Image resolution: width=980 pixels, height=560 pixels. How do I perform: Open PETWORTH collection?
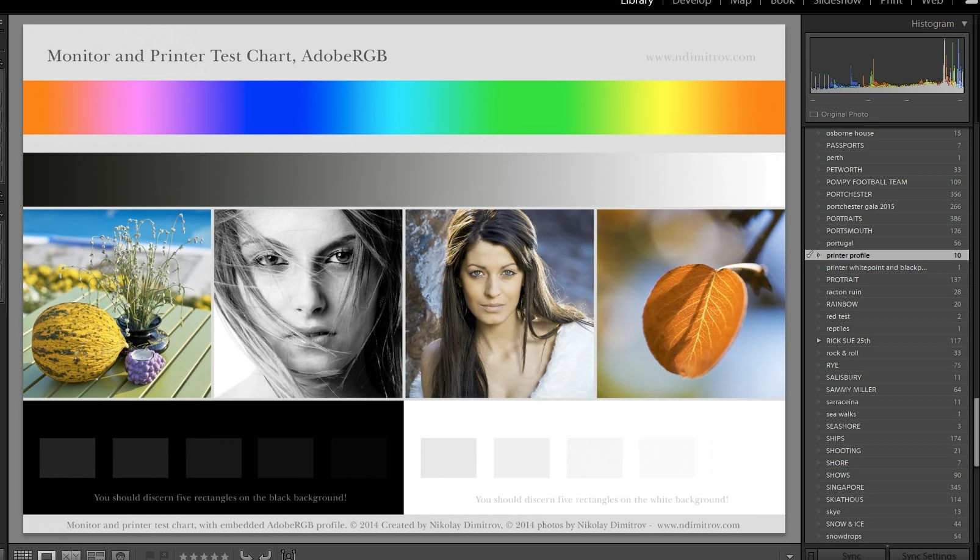tap(887, 170)
